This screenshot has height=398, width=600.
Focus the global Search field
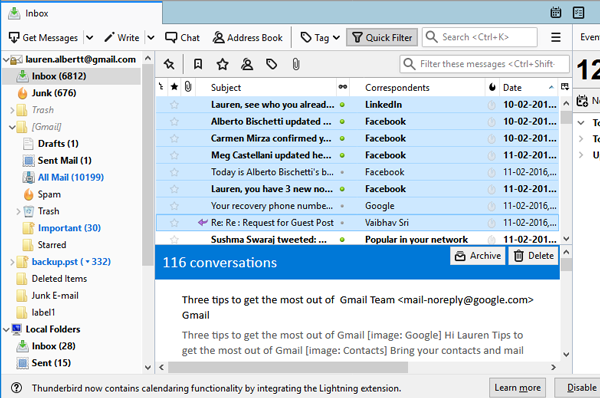point(480,37)
